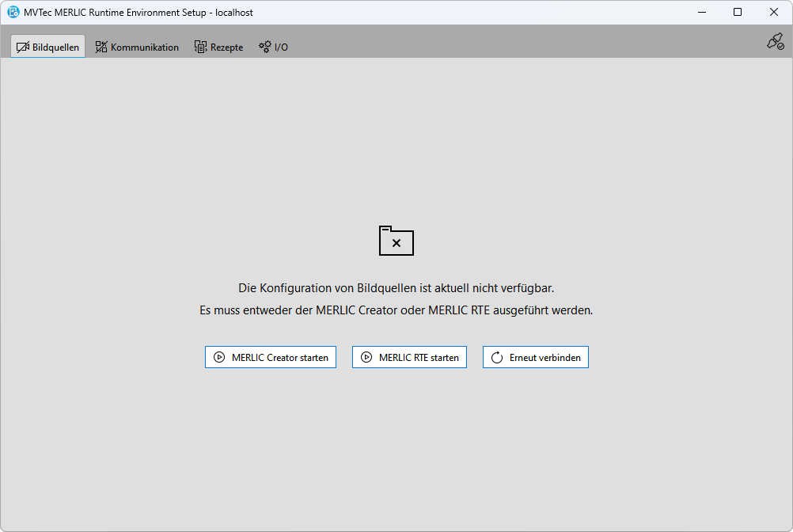Click the circular arrow icon in Erneut verbinden
The height and width of the screenshot is (532, 793).
pyautogui.click(x=497, y=357)
